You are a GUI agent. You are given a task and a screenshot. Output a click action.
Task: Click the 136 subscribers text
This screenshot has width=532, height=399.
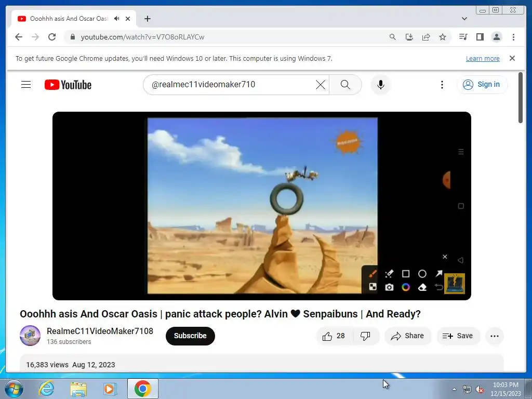(x=69, y=342)
